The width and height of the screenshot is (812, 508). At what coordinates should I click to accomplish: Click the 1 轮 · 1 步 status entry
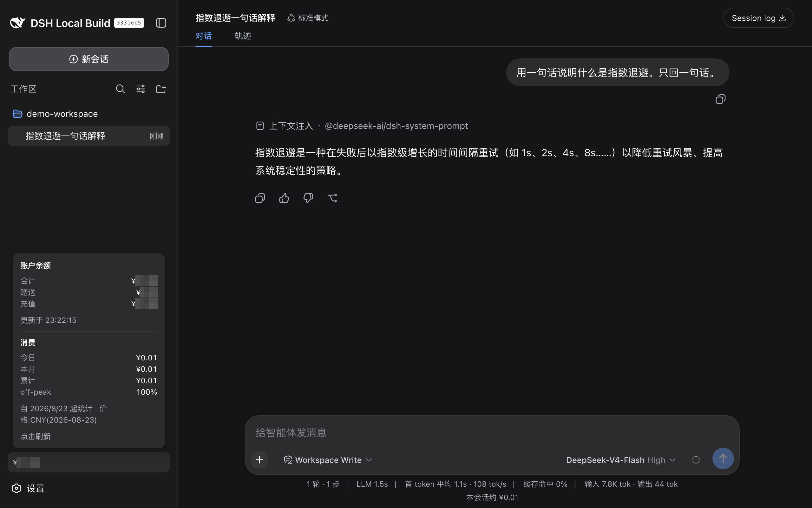(x=323, y=484)
